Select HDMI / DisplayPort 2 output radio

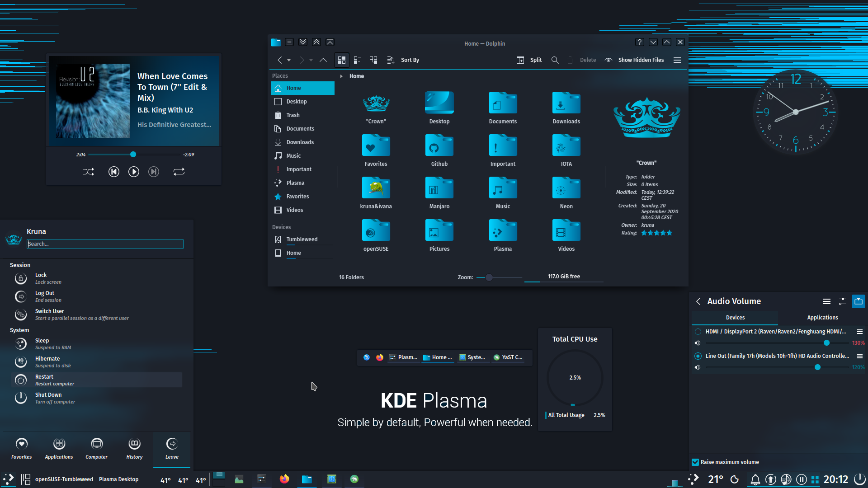(698, 332)
